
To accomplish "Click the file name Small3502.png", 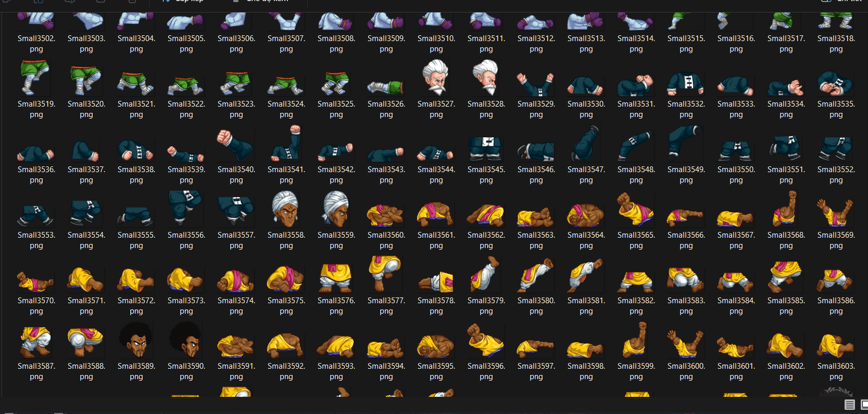I will point(36,44).
